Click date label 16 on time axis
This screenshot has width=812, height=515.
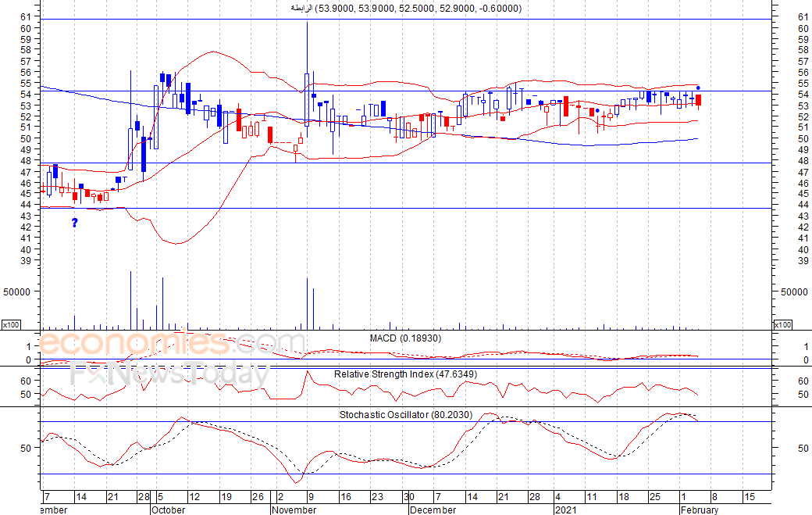[345, 497]
